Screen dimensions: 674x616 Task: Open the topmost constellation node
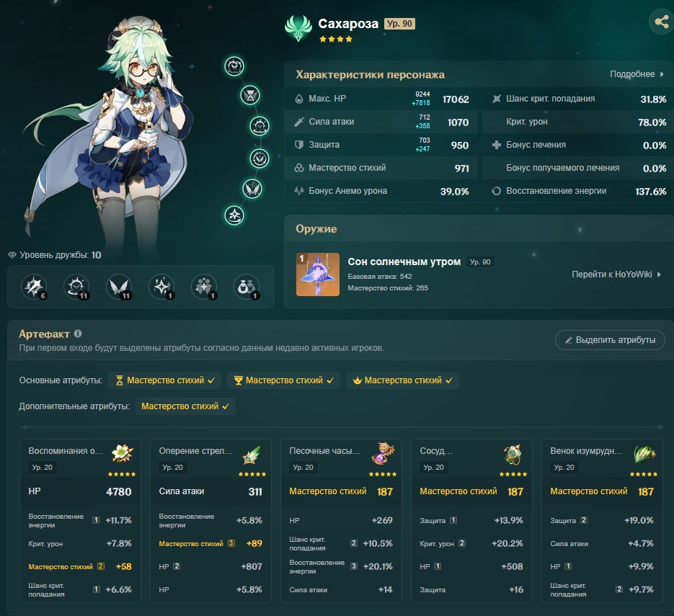coord(234,66)
